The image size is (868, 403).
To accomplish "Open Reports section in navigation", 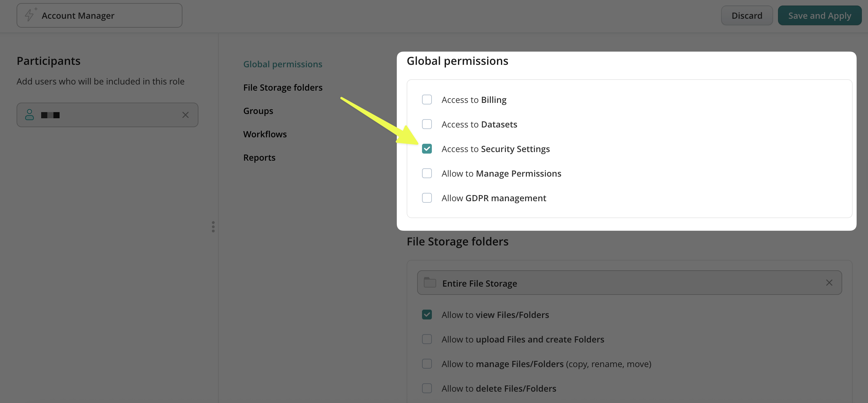I will coord(259,157).
